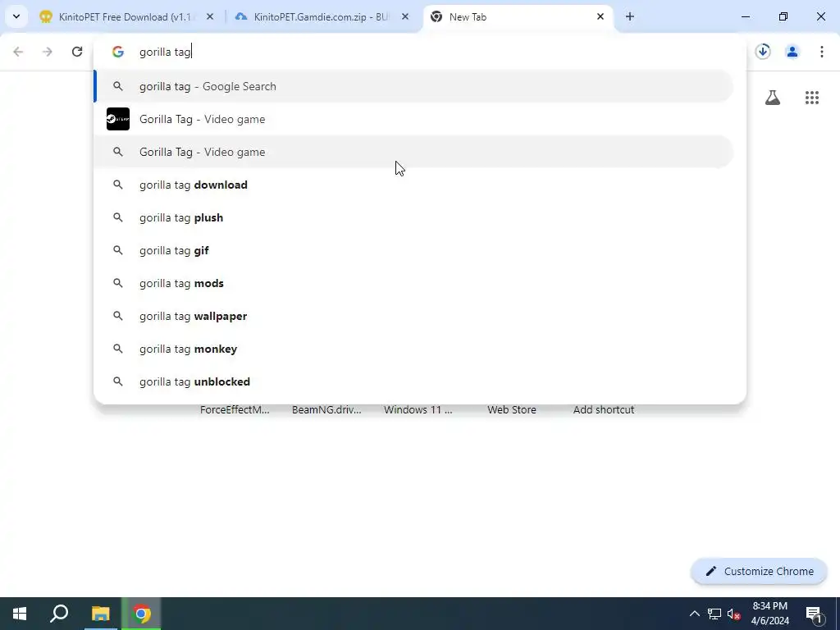Close the KinitoPET.Gamdie.com.zip tab
The width and height of the screenshot is (840, 630).
405,17
